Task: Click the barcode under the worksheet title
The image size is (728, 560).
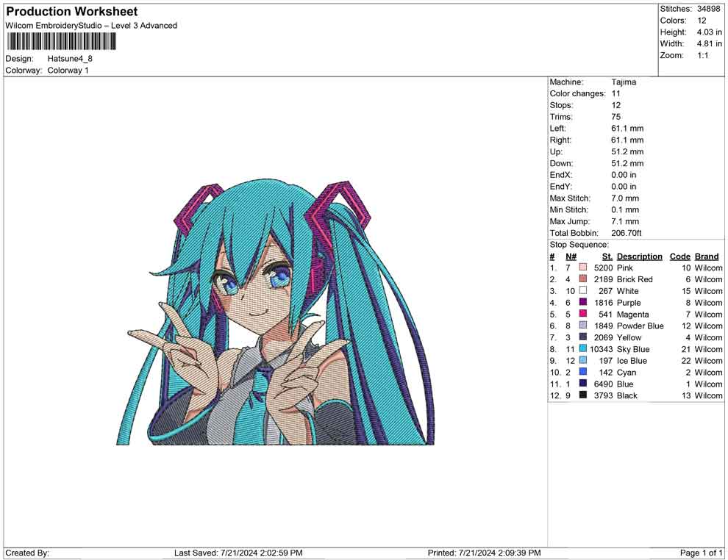Action: (61, 42)
